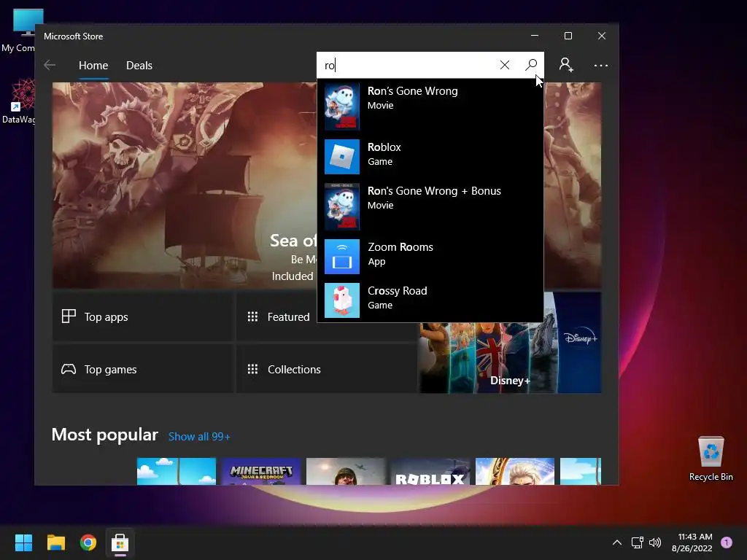The width and height of the screenshot is (747, 560).
Task: Clear the search box with the X icon
Action: 505,65
